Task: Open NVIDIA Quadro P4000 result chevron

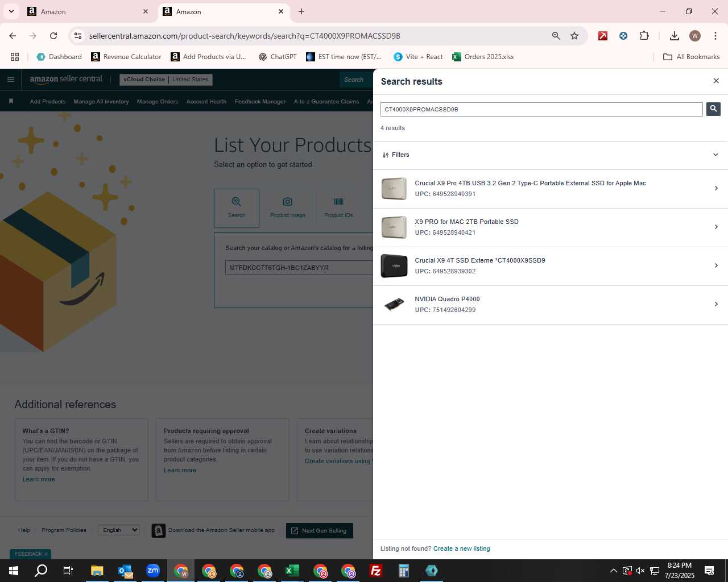Action: click(716, 304)
